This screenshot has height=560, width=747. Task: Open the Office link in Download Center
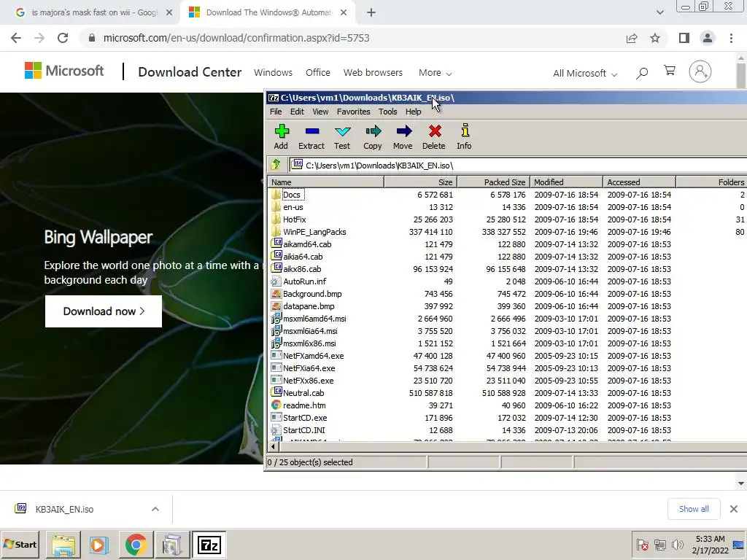(318, 73)
